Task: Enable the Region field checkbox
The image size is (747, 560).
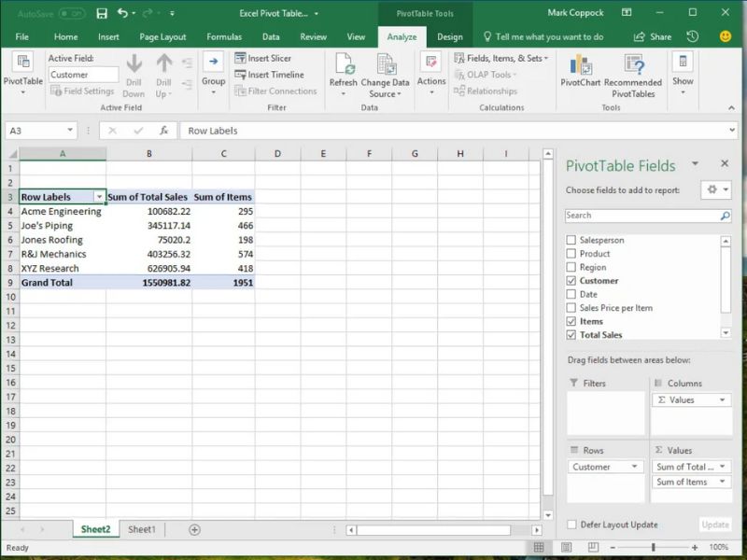Action: (571, 267)
